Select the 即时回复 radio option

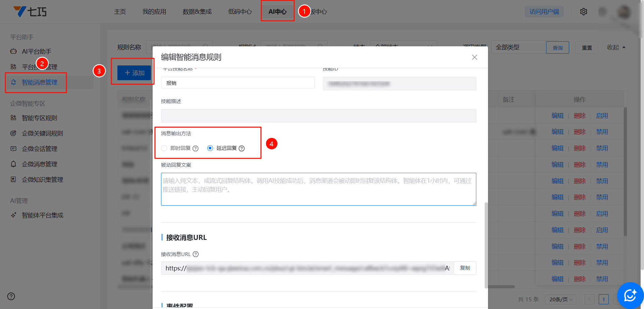click(x=164, y=148)
